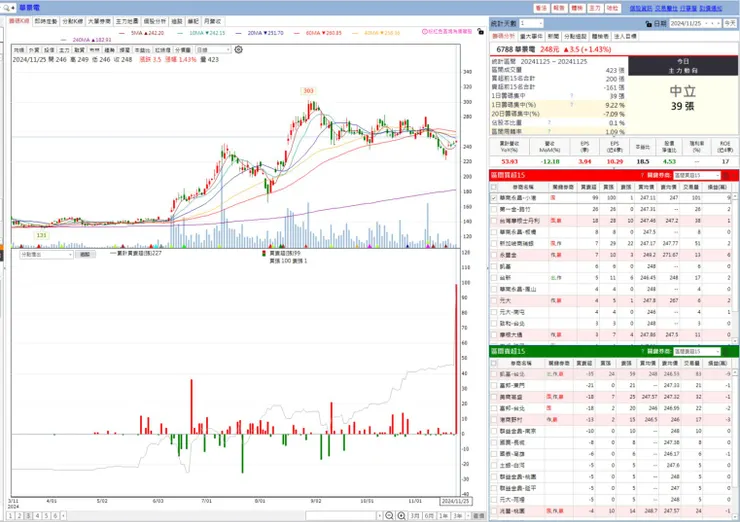Open the 統計天數 dropdown
This screenshot has width=740, height=522.
(x=531, y=23)
